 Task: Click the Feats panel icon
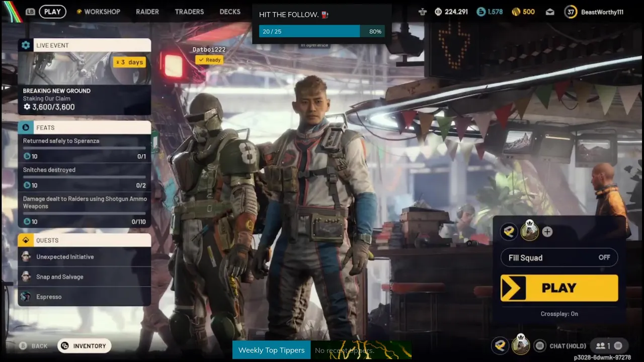point(26,128)
